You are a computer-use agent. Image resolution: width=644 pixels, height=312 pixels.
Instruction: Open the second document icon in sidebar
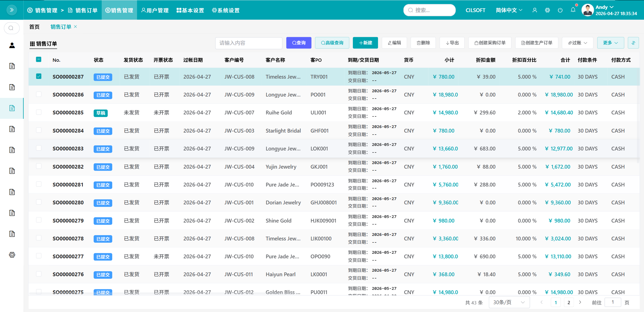click(x=12, y=87)
